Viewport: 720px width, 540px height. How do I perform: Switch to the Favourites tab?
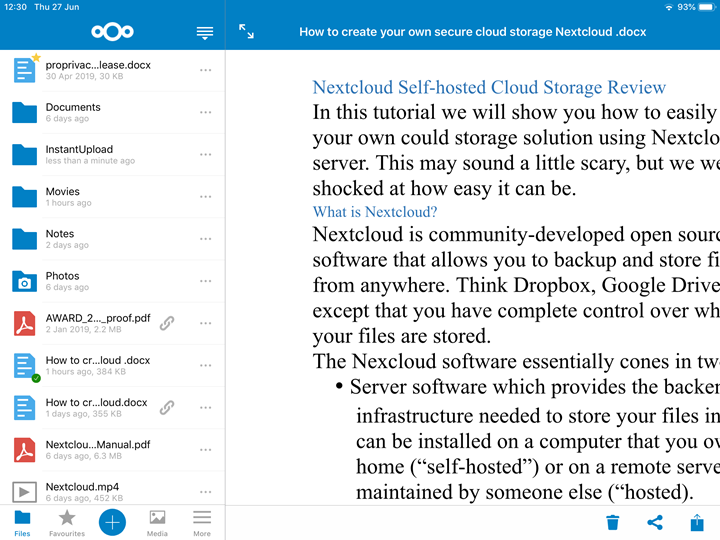[x=67, y=523]
